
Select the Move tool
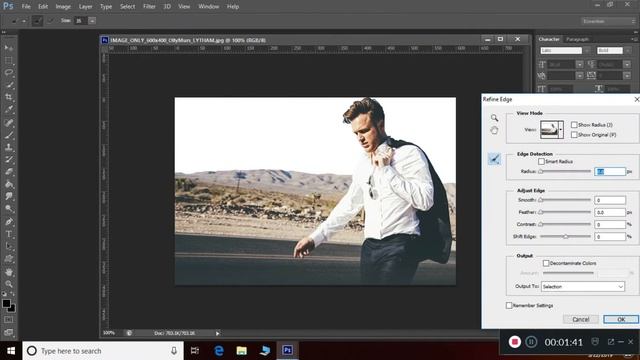click(9, 48)
